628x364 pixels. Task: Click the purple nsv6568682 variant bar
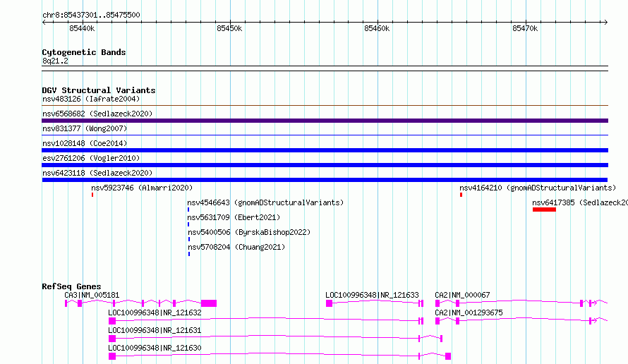coord(325,121)
